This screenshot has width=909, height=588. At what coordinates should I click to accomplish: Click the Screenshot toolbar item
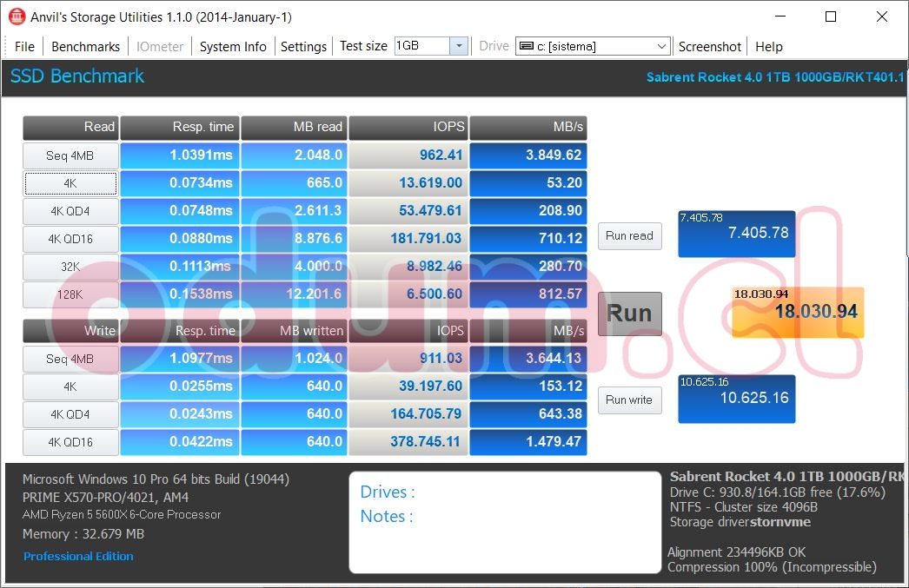[x=710, y=47]
